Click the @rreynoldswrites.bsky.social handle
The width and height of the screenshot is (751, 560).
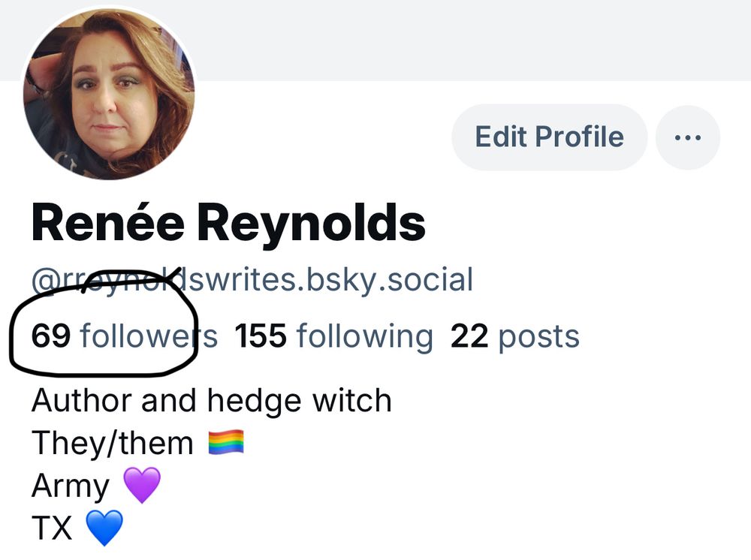click(x=252, y=280)
